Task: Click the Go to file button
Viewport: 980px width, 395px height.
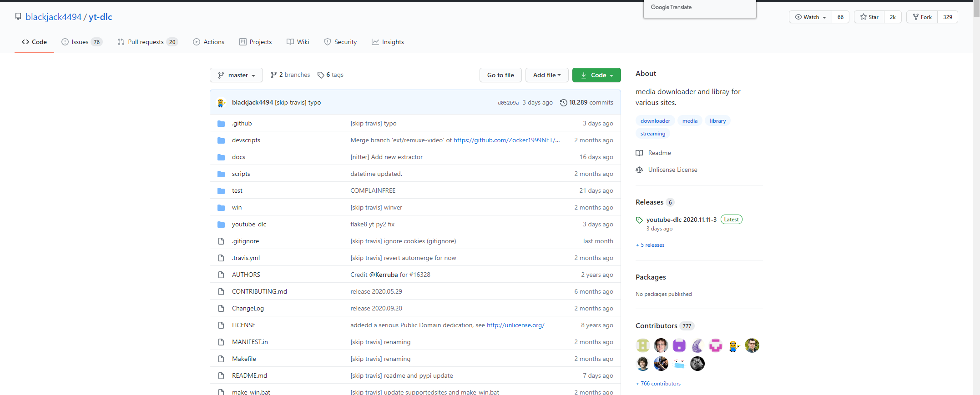Action: 500,75
